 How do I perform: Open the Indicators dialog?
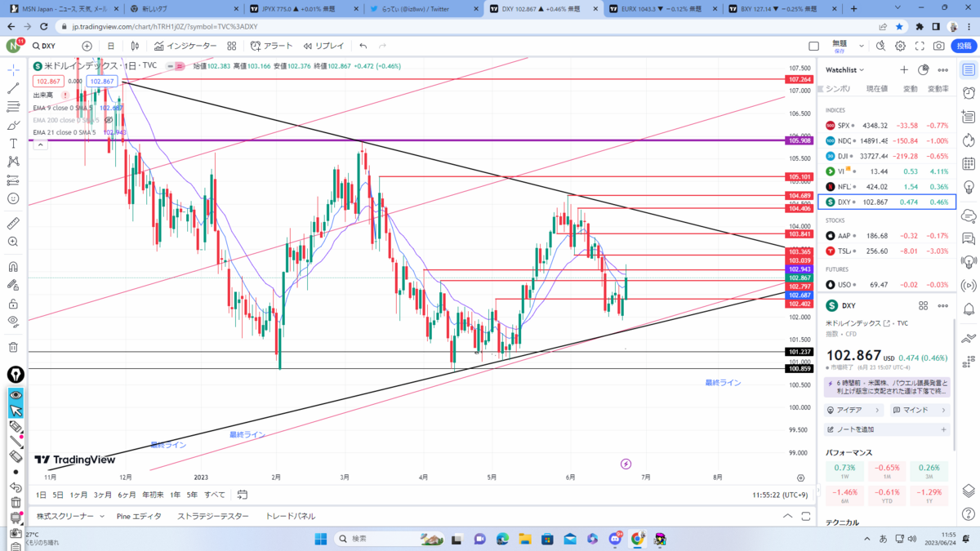click(x=186, y=46)
